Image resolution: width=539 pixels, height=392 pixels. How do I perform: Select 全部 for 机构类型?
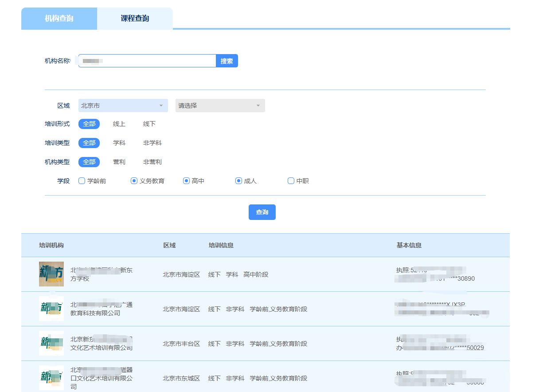(x=89, y=162)
